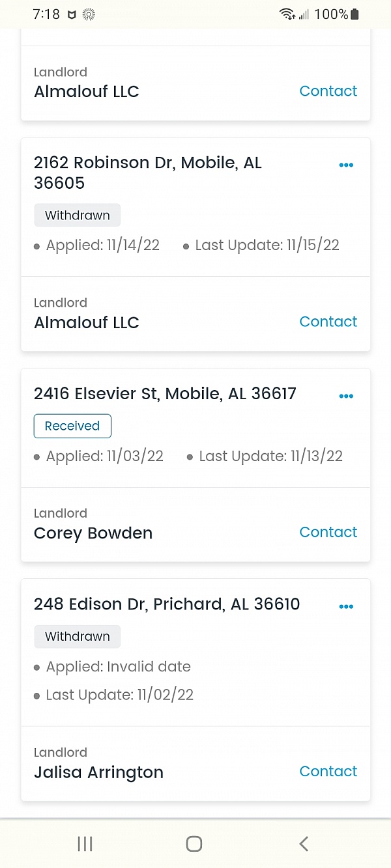Tap battery icon in status bar

click(355, 14)
